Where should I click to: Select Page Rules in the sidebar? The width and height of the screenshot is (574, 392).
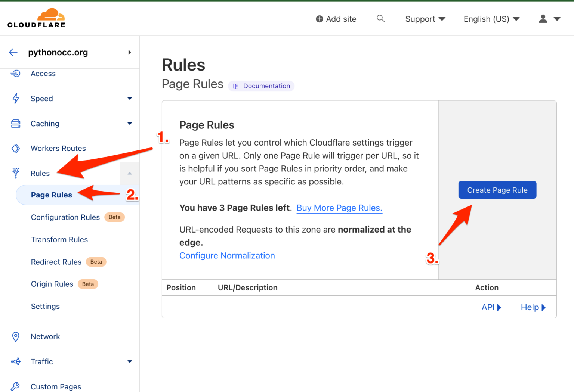click(x=51, y=195)
